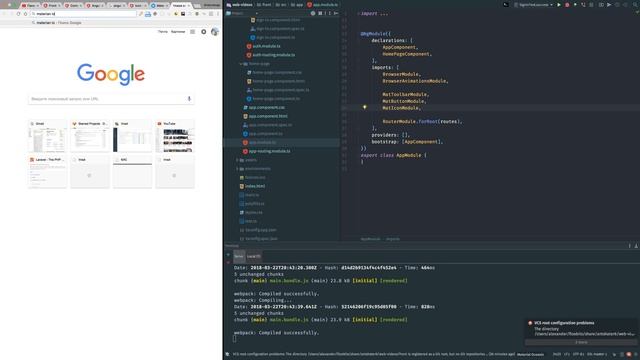Click the red error icon in the IDE status bar
Viewport: 640px width, 360px height.
coord(629,354)
